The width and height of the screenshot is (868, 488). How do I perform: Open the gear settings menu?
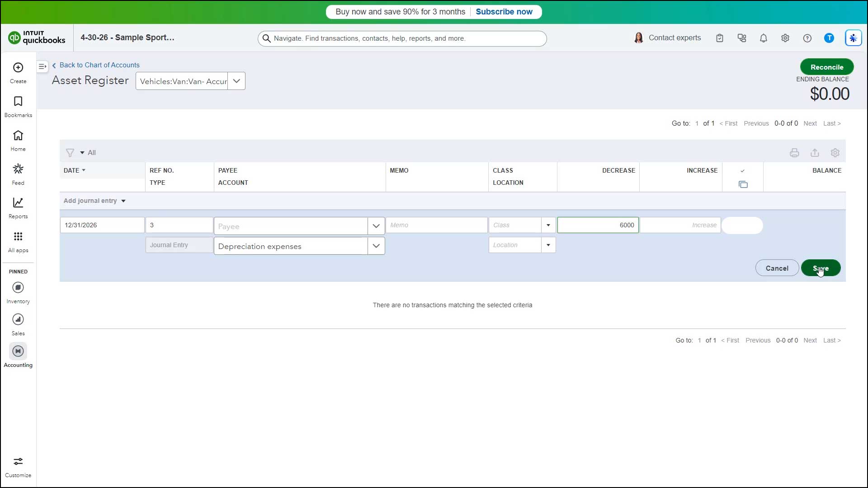click(x=785, y=38)
